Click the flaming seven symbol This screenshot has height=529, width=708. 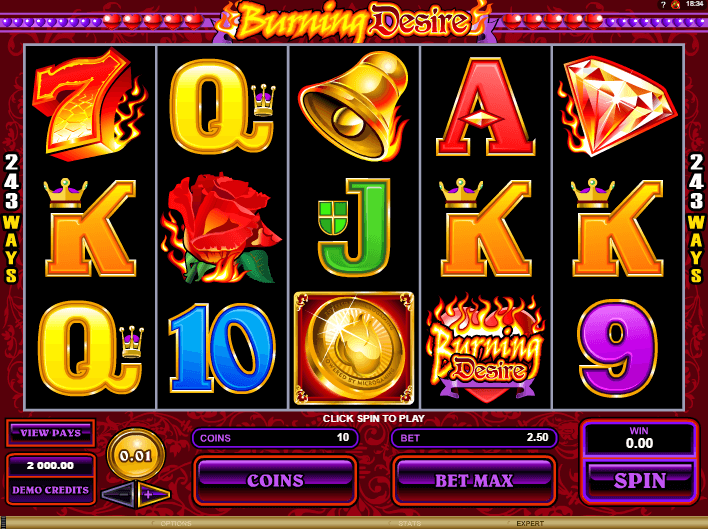tap(89, 103)
